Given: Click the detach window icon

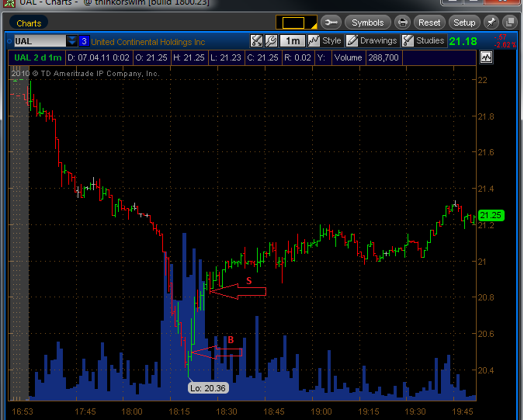Looking at the screenshot, I should click(x=510, y=23).
